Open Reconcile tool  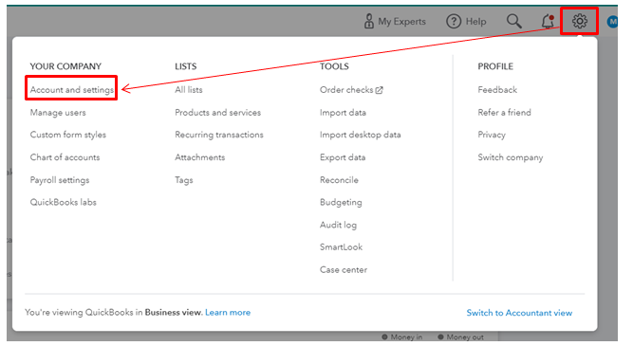[x=339, y=180]
